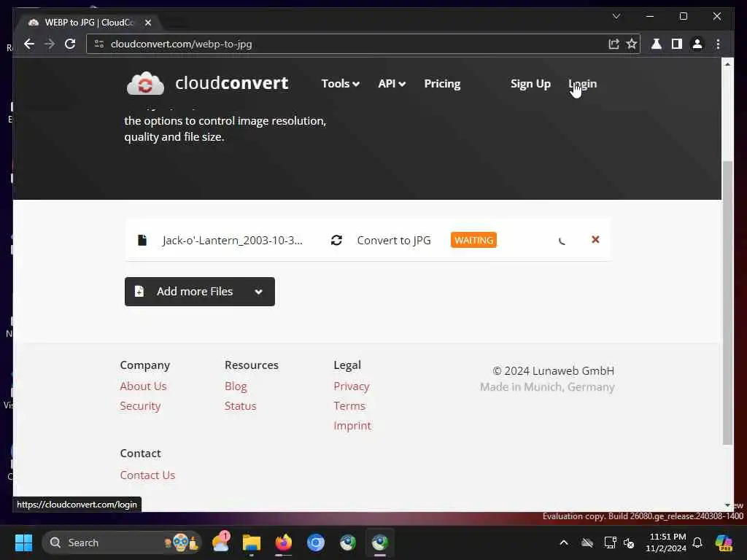Open site information icon in address bar
747x560 pixels.
tap(99, 44)
